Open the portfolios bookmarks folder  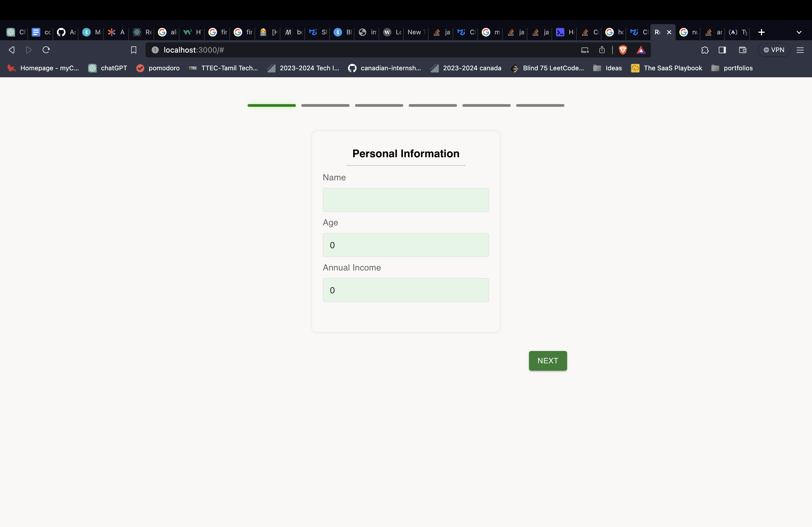click(732, 68)
